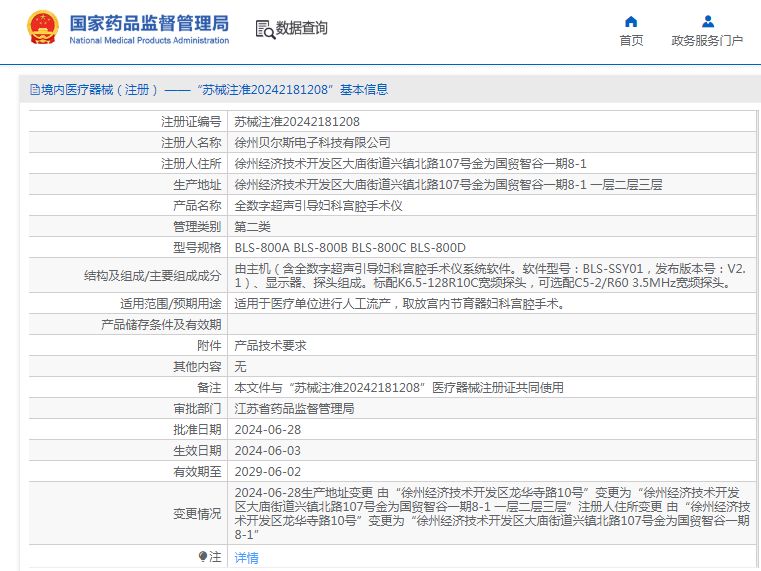Screen dimensions: 761x571
Task: Click the document icon before 境内医疗器械
Action: coord(34,90)
